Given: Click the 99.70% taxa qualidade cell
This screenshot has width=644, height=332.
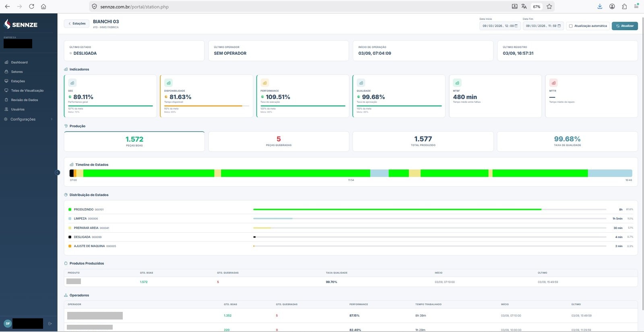Looking at the screenshot, I should (331, 282).
